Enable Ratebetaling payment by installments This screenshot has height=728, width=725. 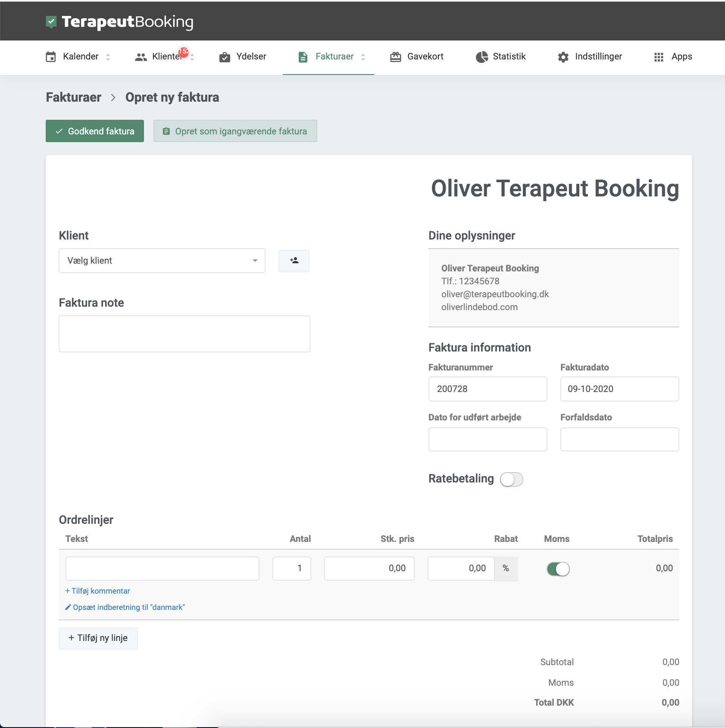point(512,479)
